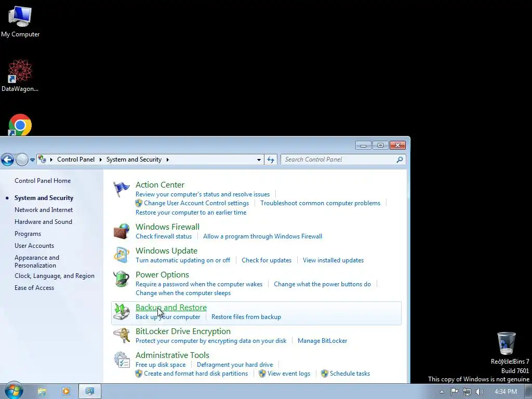Click Check firewall status
Screen dimensions: 532x399
point(164,236)
